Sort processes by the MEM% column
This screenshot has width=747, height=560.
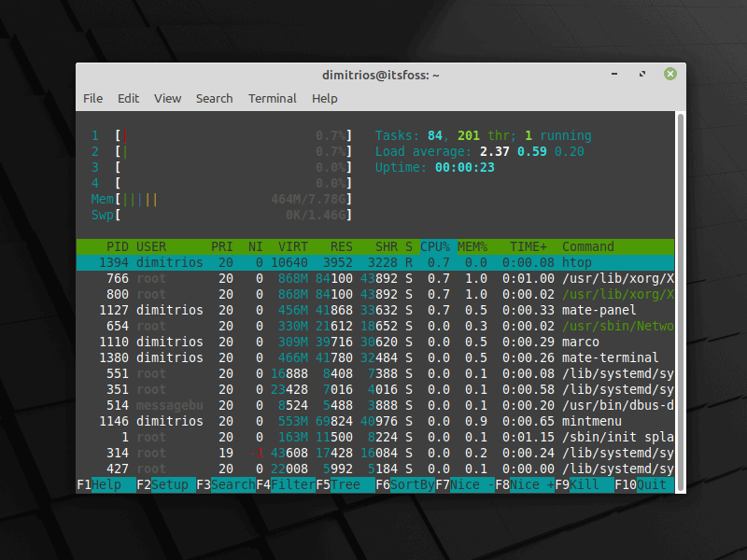click(472, 246)
